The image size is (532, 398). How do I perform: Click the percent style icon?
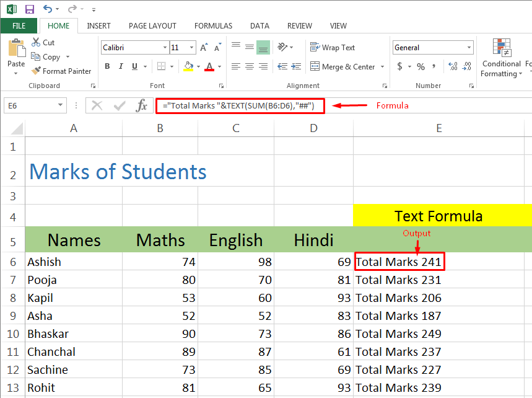(421, 66)
